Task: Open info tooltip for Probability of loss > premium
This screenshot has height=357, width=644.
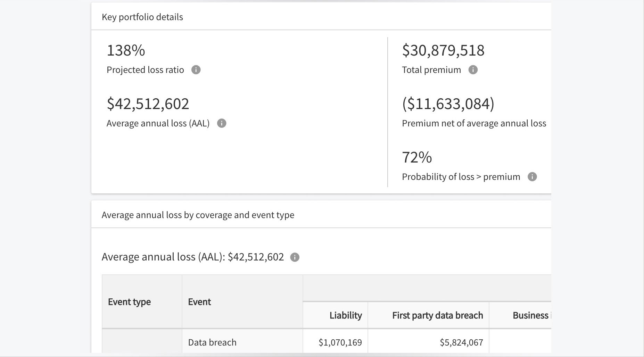Action: tap(532, 177)
